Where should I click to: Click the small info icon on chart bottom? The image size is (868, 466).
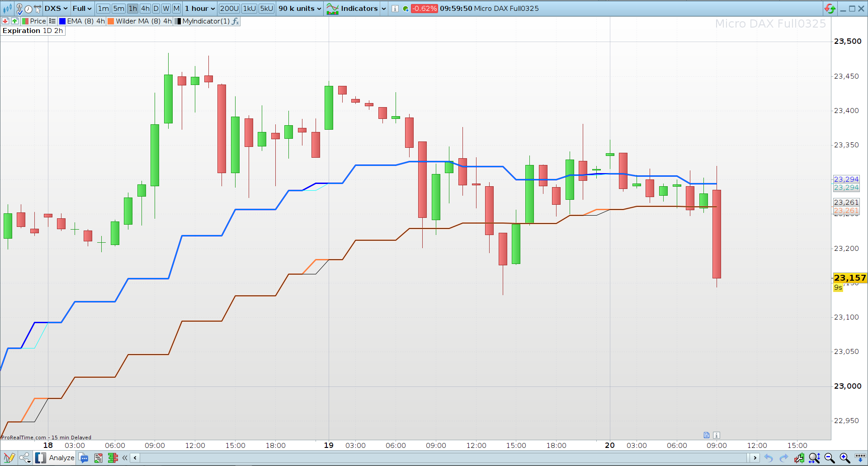(717, 435)
